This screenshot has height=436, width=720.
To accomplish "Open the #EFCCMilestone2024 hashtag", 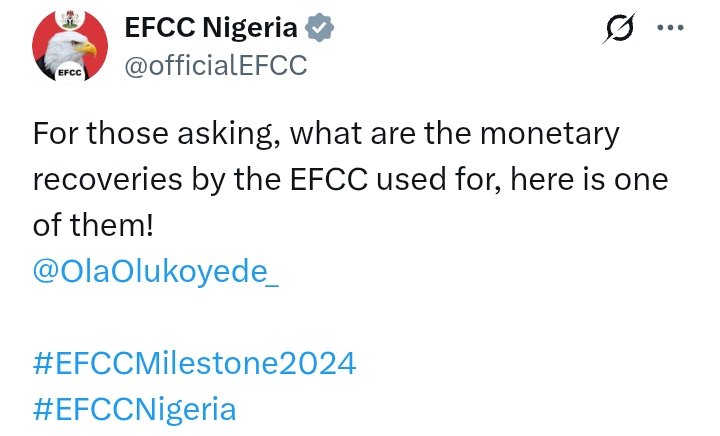I will click(194, 362).
